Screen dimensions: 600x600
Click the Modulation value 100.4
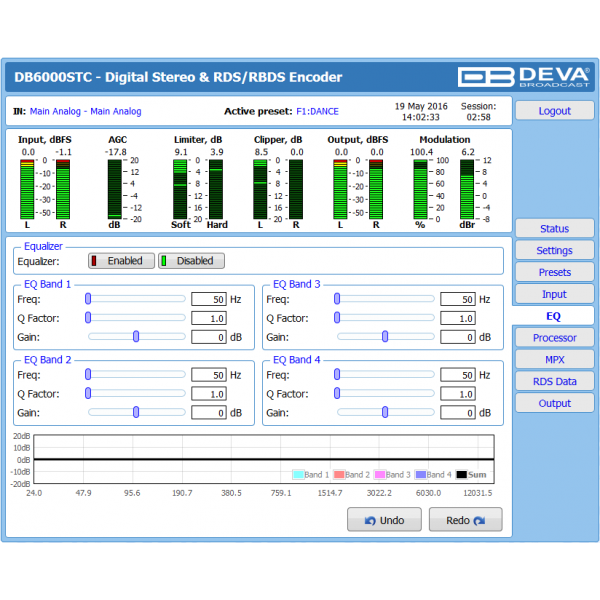421,152
